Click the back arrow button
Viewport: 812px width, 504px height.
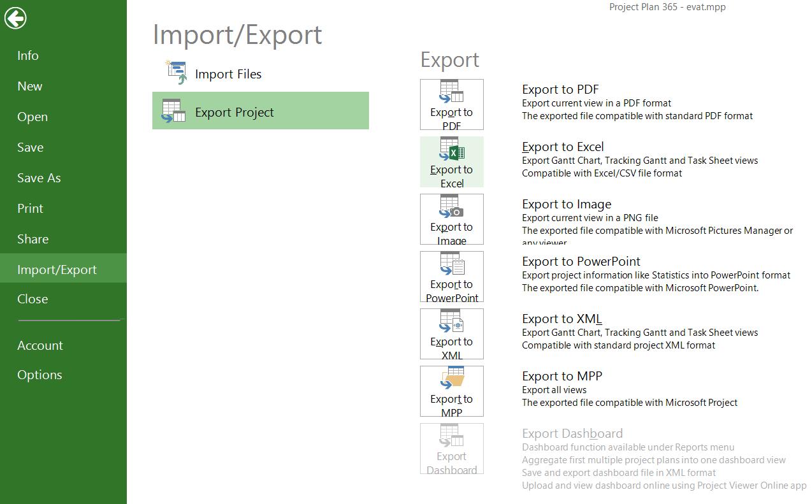tap(15, 18)
